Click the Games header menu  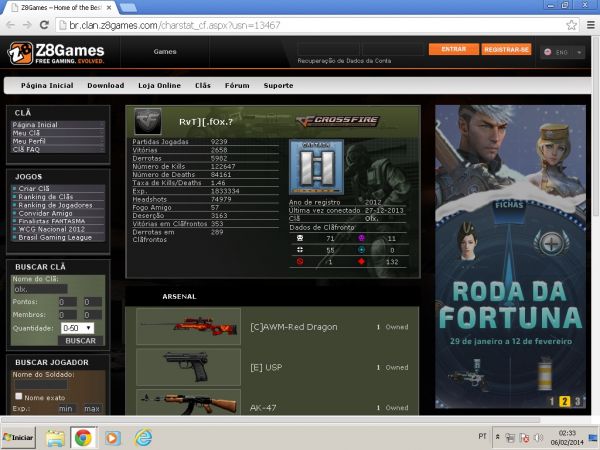coord(165,51)
